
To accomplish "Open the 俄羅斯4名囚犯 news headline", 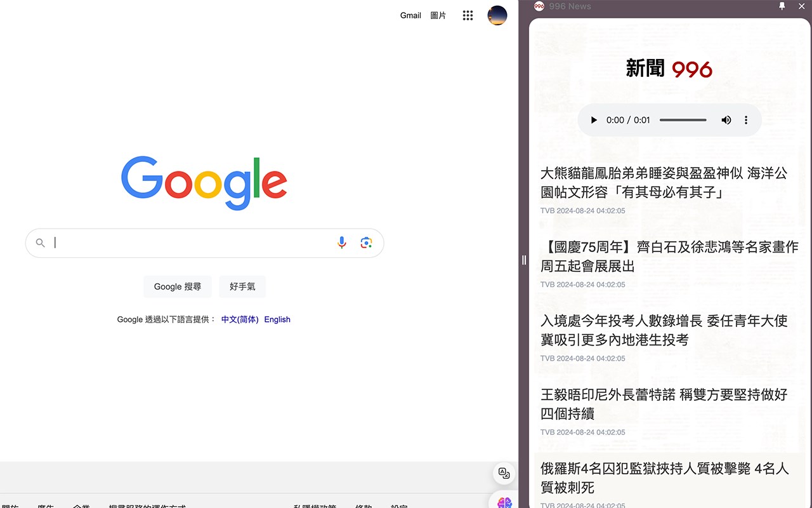I will click(664, 478).
